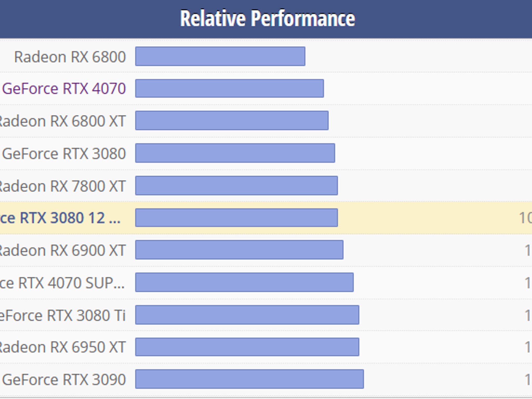532x399 pixels.
Task: Open the Radeon RX 6950 XT link
Action: [63, 347]
